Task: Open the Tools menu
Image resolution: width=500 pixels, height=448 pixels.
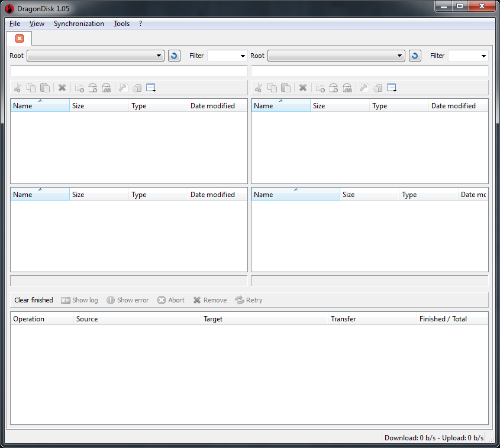Action: [x=121, y=24]
